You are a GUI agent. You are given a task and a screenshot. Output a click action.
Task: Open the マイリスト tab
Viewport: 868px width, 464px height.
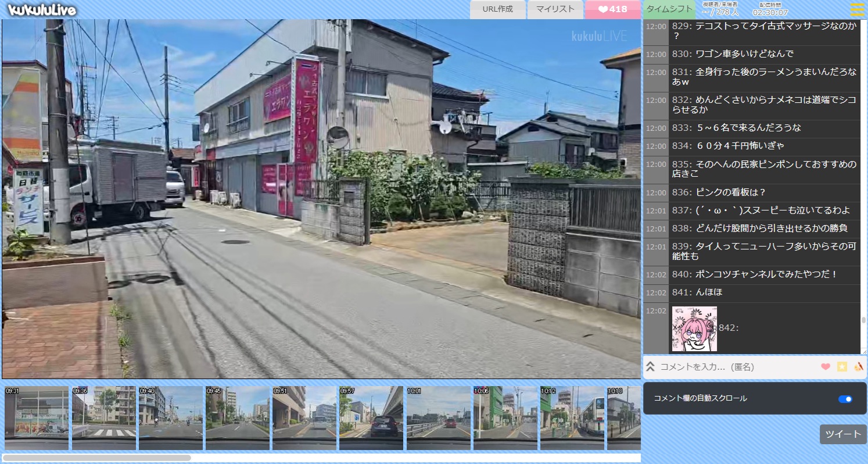click(555, 9)
